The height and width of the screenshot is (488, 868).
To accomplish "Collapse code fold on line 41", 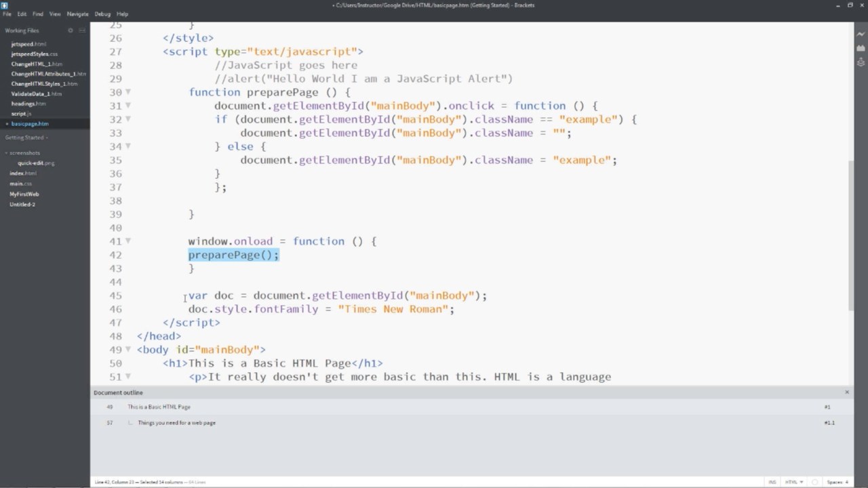I will pyautogui.click(x=128, y=241).
